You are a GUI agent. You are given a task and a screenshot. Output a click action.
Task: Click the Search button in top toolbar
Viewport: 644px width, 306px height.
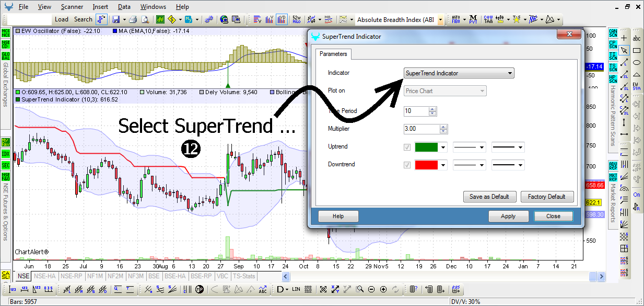tap(83, 19)
